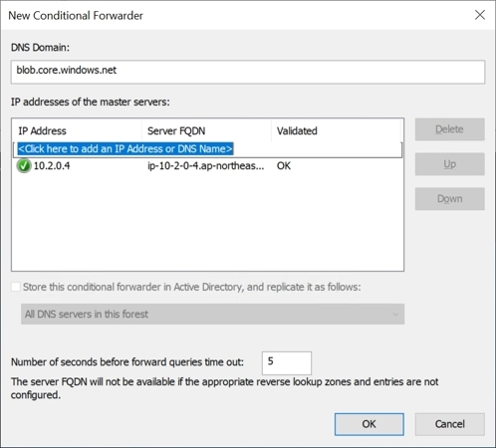Click the ip-10-2-0-4.ap-northeas... FQDN cell
Screen dimensions: 496x448
tap(206, 166)
